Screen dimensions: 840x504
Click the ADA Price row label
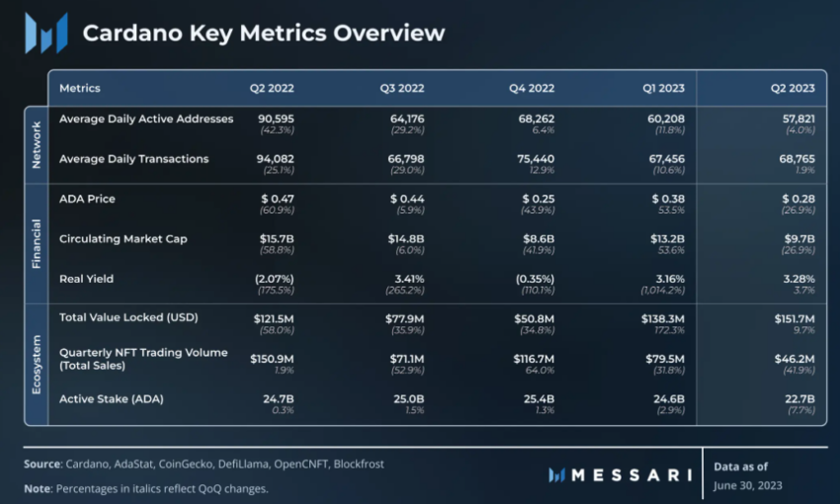(x=87, y=199)
